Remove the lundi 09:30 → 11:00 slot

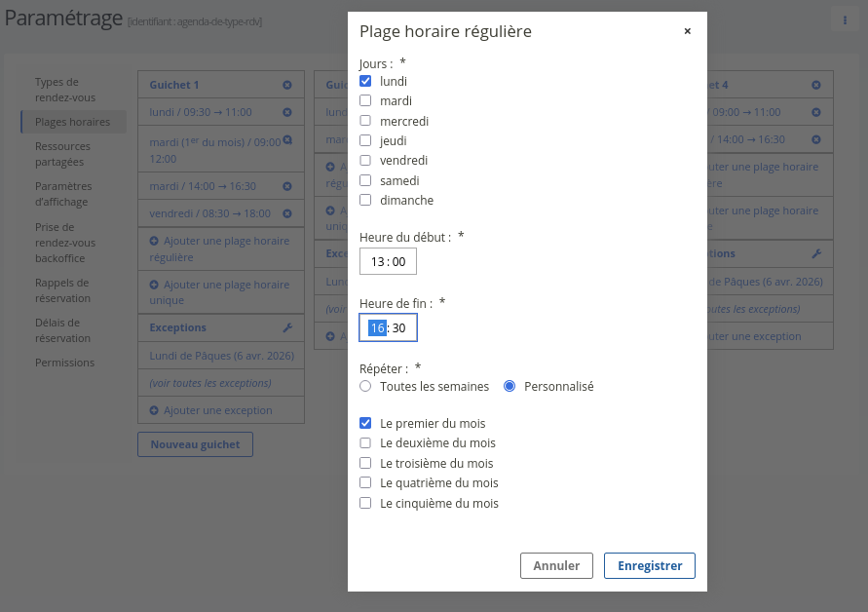(287, 112)
